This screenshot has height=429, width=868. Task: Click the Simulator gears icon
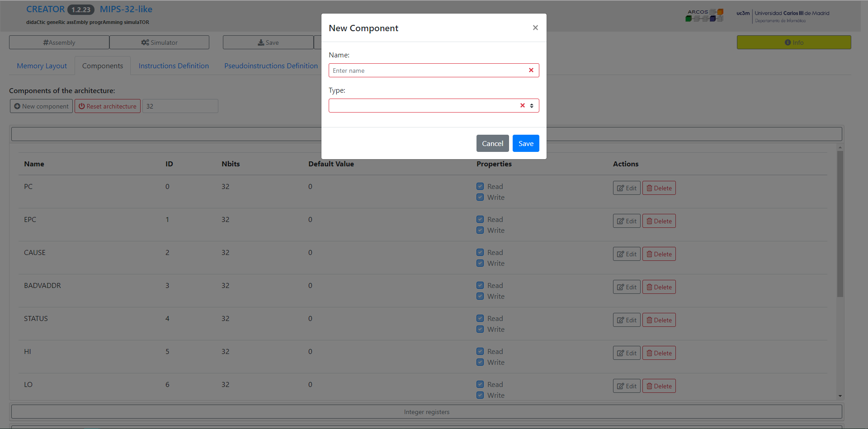pos(145,42)
